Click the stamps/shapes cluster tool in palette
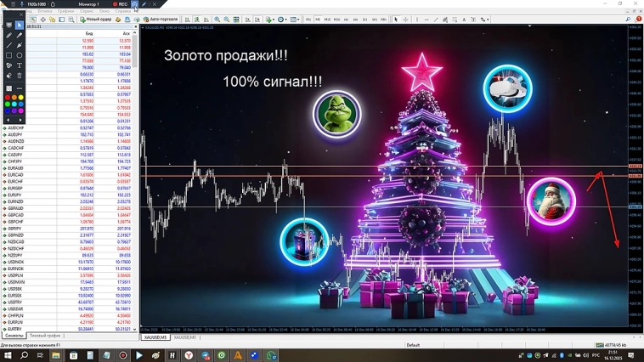 pyautogui.click(x=9, y=65)
